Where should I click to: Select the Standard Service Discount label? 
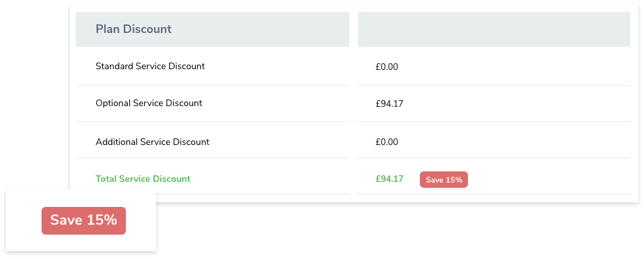150,66
